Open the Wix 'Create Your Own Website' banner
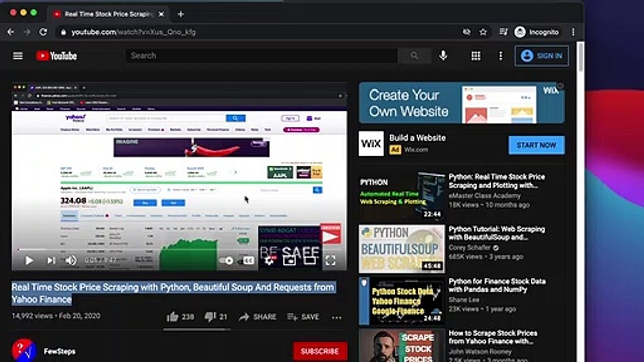Viewport: 644px width, 362px height. pos(461,103)
